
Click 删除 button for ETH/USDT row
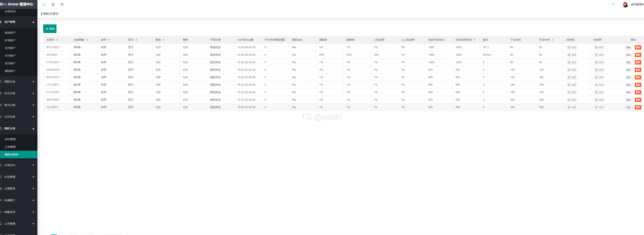click(638, 62)
